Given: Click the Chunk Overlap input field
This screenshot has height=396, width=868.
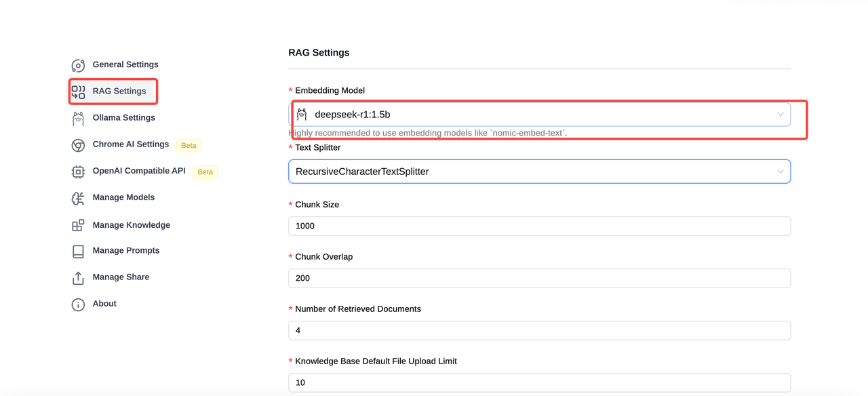Looking at the screenshot, I should tap(539, 278).
